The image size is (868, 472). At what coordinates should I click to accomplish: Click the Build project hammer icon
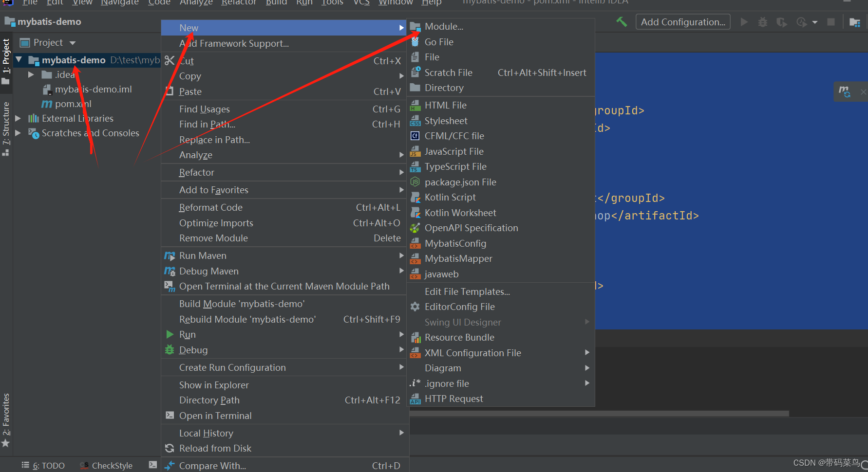coord(622,22)
